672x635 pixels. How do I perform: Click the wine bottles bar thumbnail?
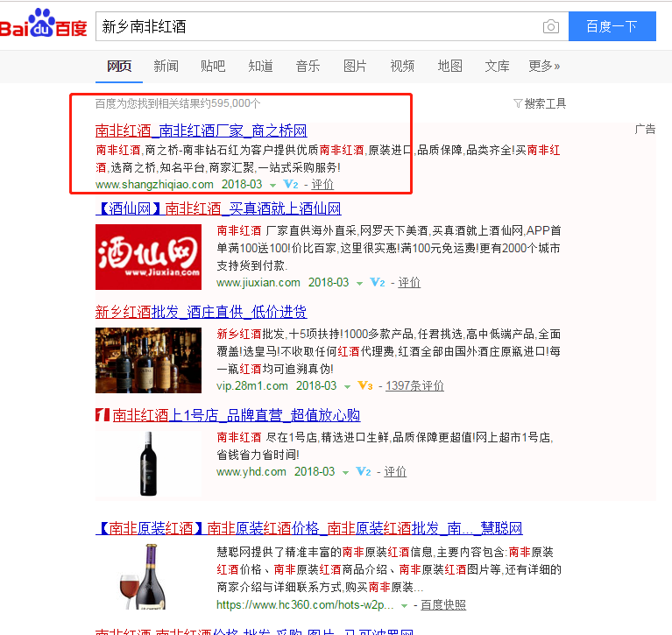(148, 360)
